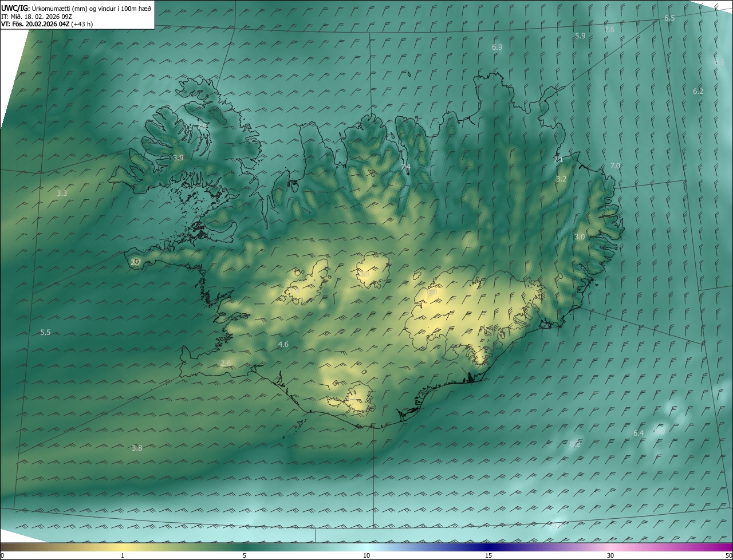Click the 6.5 value in the top right corner

pyautogui.click(x=669, y=18)
